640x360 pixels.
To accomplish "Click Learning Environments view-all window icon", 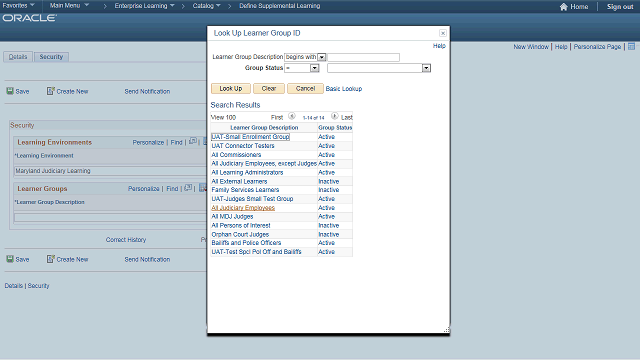I will [193, 141].
